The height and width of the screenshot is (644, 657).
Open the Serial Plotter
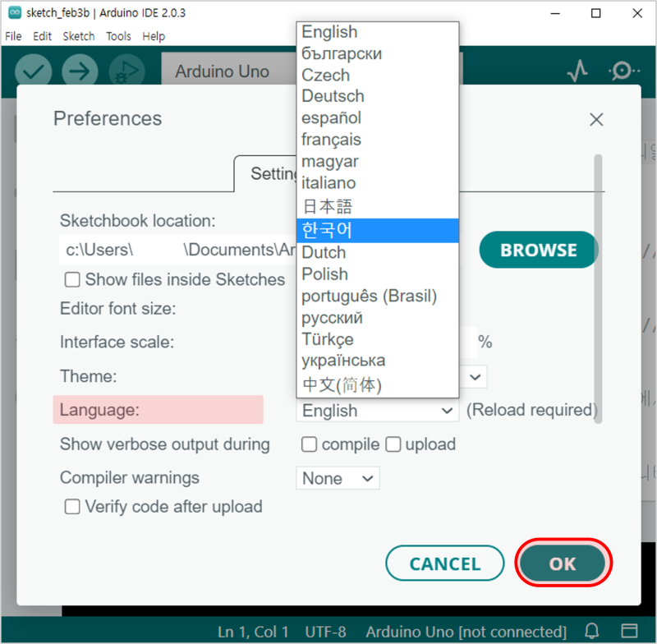click(x=577, y=70)
